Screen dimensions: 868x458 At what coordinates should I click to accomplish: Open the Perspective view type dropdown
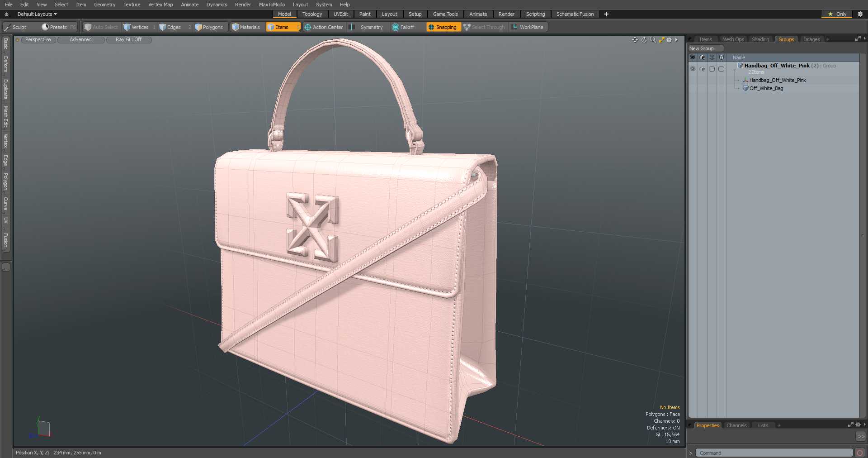click(x=38, y=40)
